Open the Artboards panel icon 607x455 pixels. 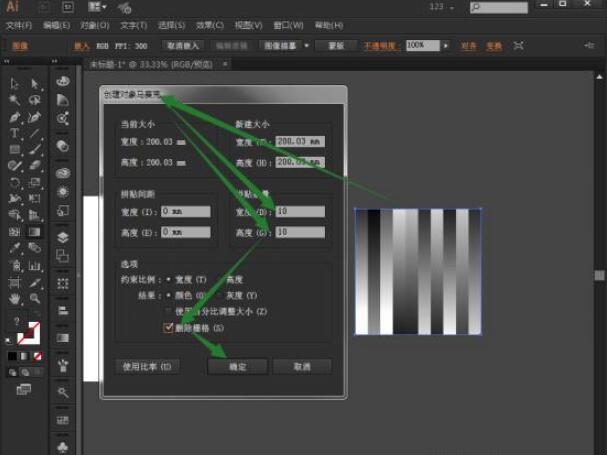pos(63,256)
